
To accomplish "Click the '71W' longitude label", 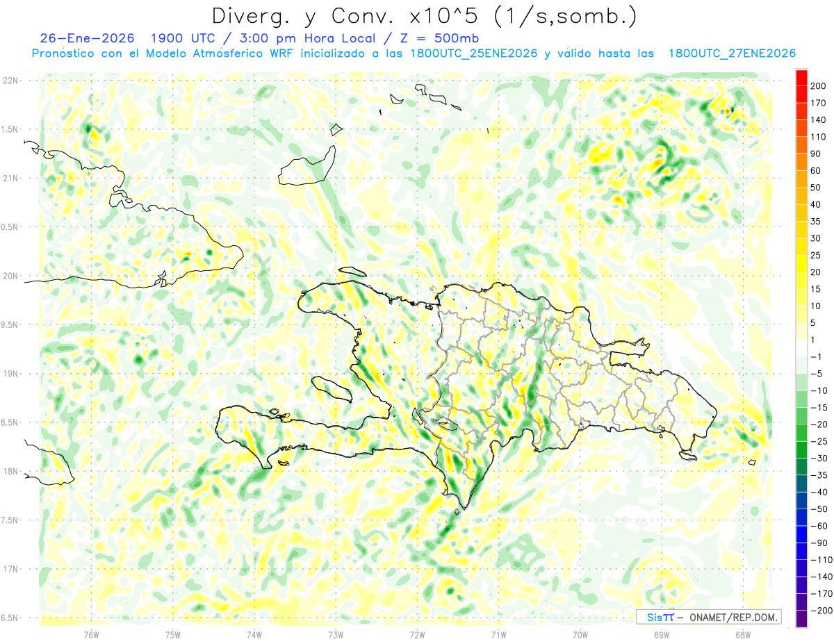I will [498, 634].
